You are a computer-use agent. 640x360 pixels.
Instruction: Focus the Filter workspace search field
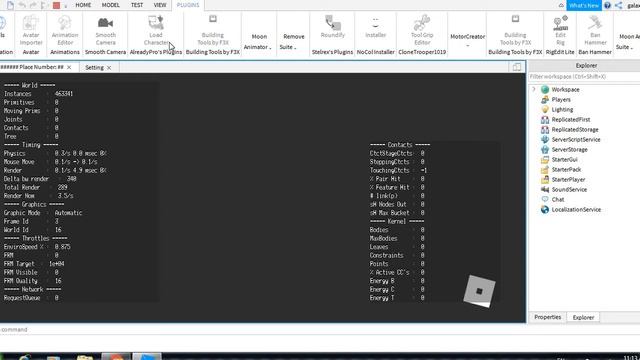coord(584,77)
